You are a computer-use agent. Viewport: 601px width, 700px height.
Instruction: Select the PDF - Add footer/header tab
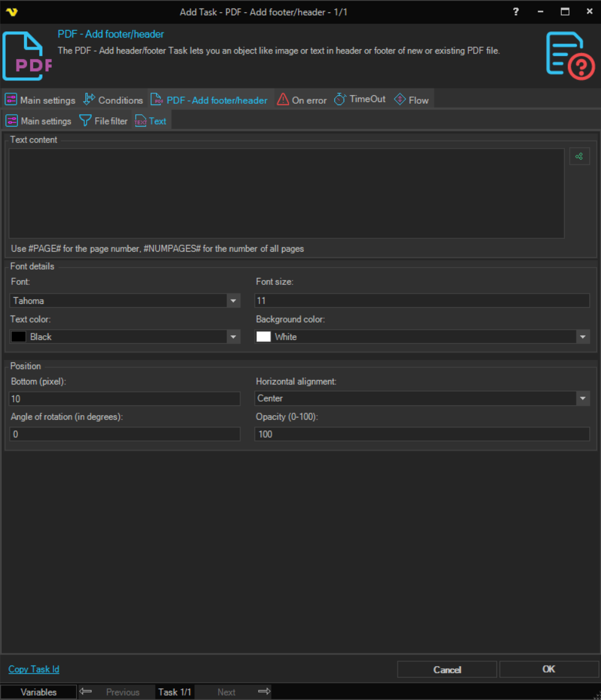pos(209,100)
